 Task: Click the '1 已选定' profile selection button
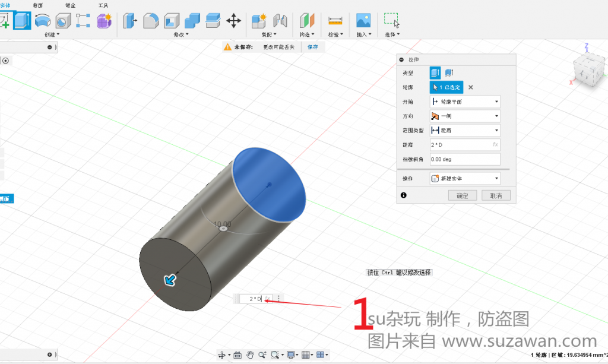click(446, 87)
